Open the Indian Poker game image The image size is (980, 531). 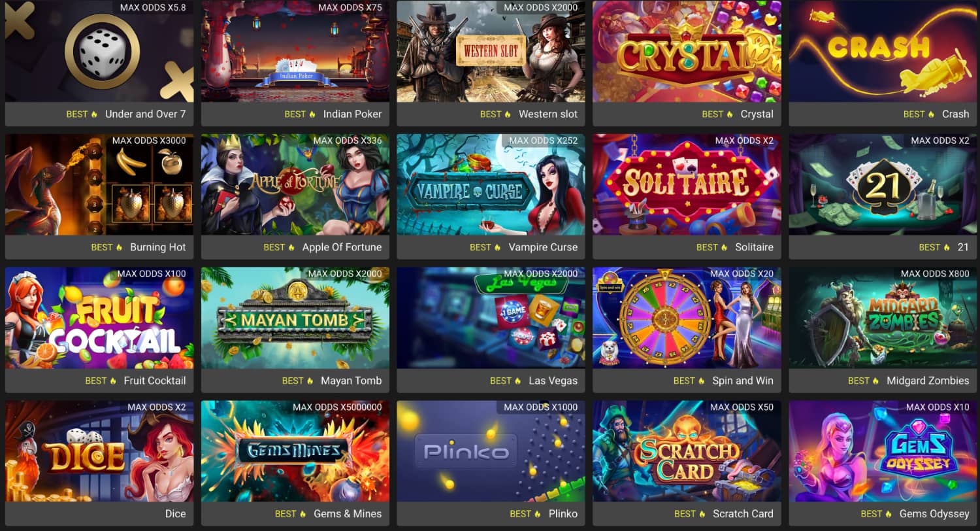(x=295, y=51)
